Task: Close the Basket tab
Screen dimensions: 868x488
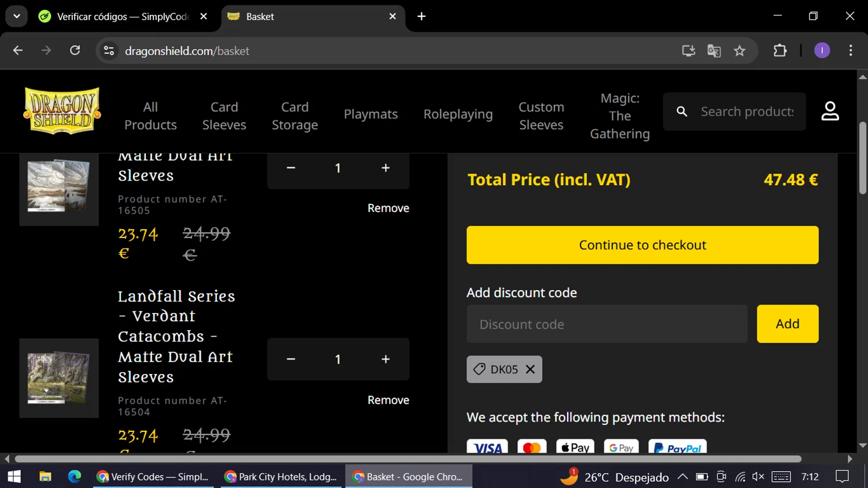Action: coord(392,16)
